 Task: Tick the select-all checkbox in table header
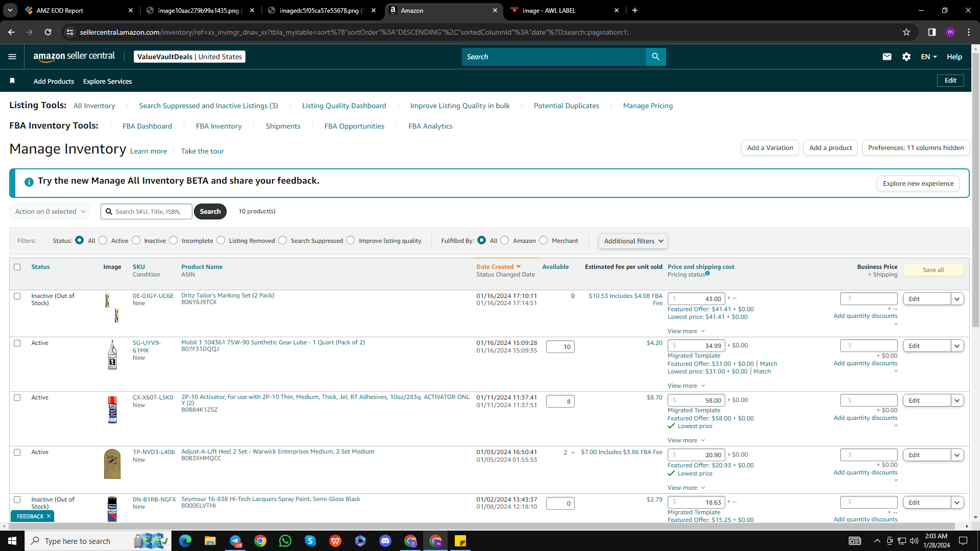coord(17,267)
